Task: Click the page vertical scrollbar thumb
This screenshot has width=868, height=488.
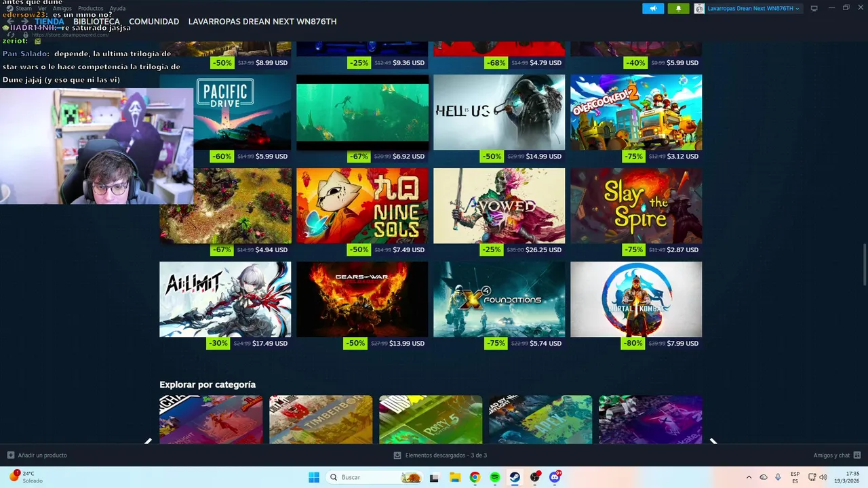Action: point(864,265)
